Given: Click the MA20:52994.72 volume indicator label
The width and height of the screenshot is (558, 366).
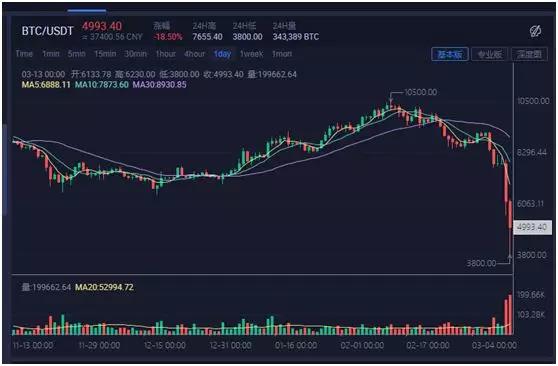Looking at the screenshot, I should point(105,287).
